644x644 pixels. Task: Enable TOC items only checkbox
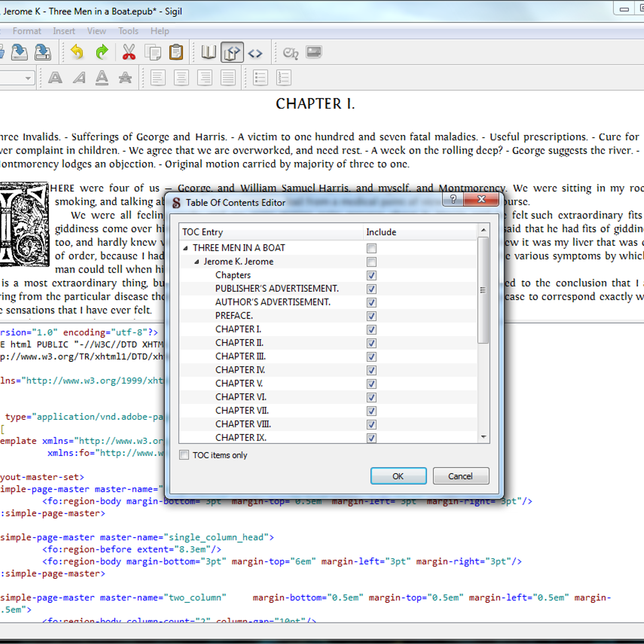click(x=184, y=455)
